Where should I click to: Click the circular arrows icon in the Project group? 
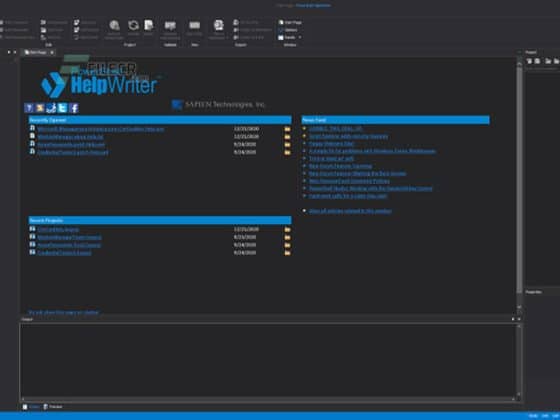point(134,25)
